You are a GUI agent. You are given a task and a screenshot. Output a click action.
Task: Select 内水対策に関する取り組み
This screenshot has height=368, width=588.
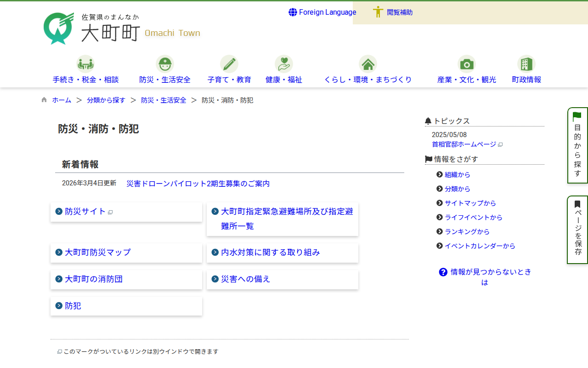(270, 253)
